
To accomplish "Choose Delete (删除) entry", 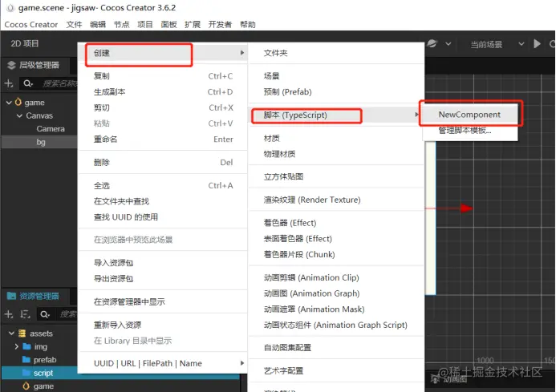I will 163,162.
